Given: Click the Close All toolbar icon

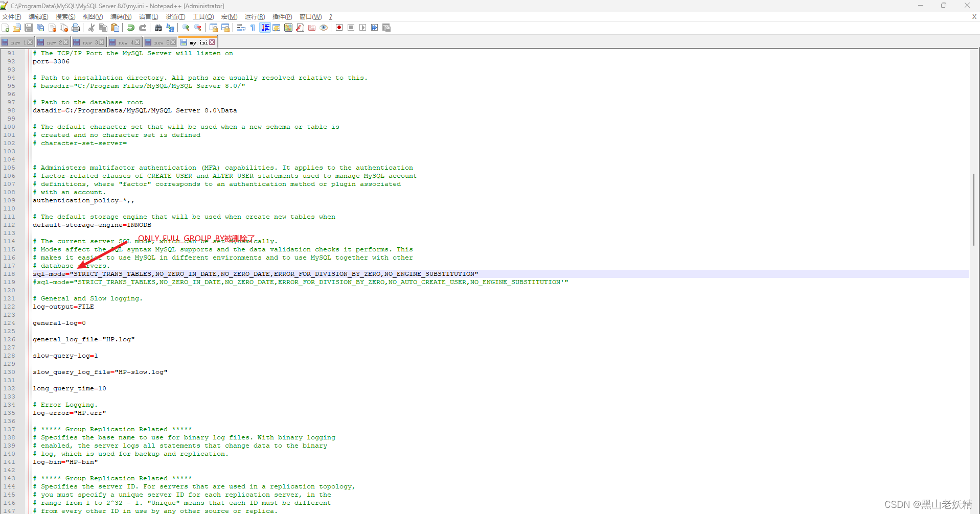Looking at the screenshot, I should tap(64, 28).
